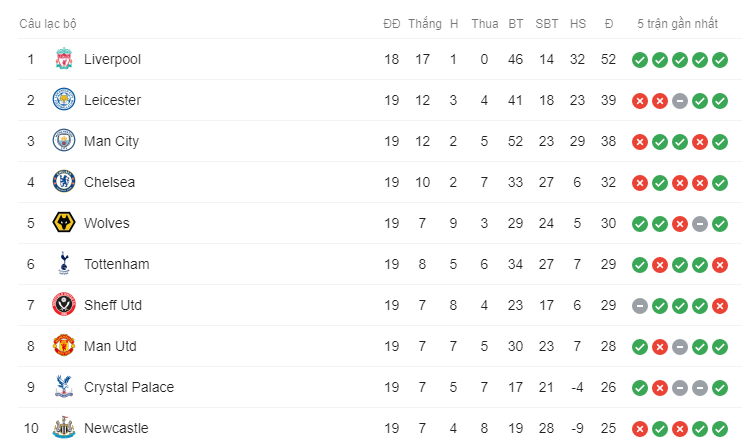Click Man City's first red loss icon
Viewport: 742px width, 446px height.
640,142
